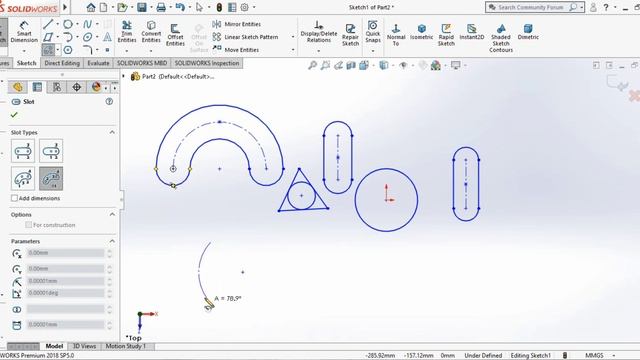The width and height of the screenshot is (640, 360).
Task: Select Move Entities command
Action: pos(236,50)
